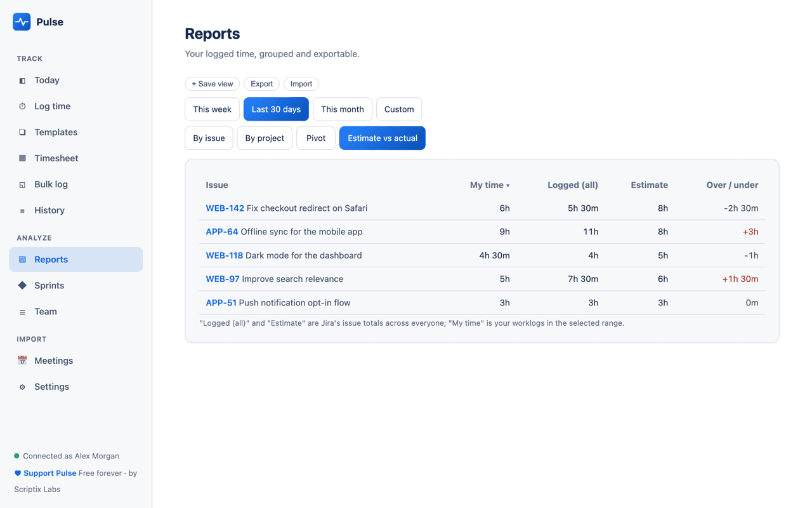Image resolution: width=812 pixels, height=508 pixels.
Task: Open issue link WEB-97
Action: click(x=222, y=279)
